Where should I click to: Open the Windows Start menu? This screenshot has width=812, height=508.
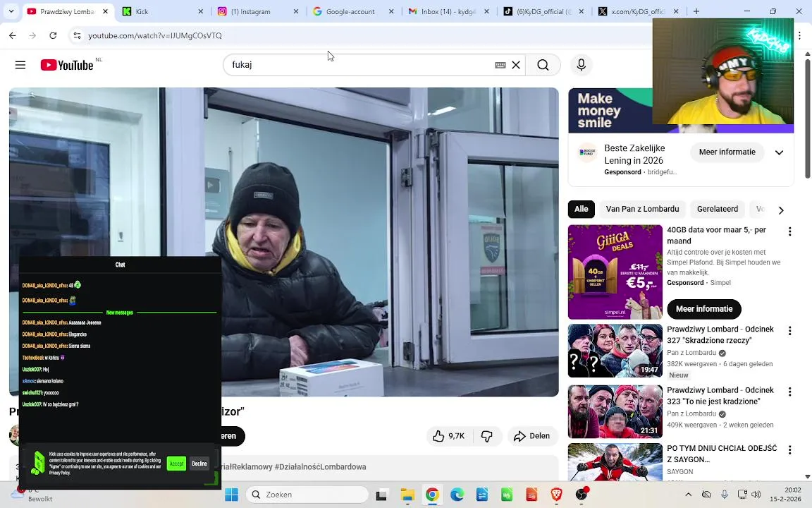231,495
